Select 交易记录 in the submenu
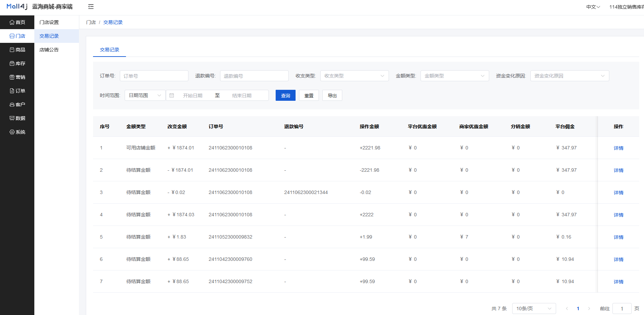 pyautogui.click(x=57, y=36)
